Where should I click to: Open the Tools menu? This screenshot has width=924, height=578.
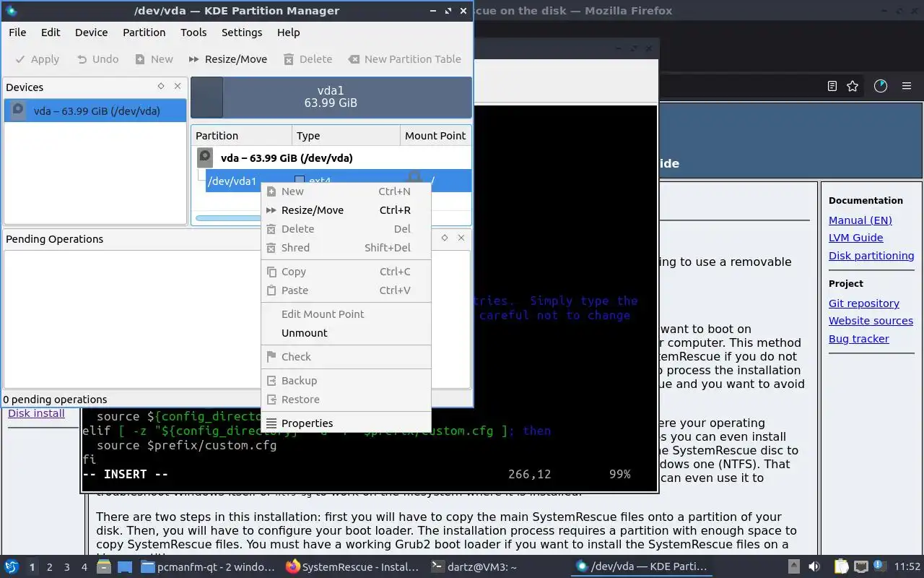193,33
